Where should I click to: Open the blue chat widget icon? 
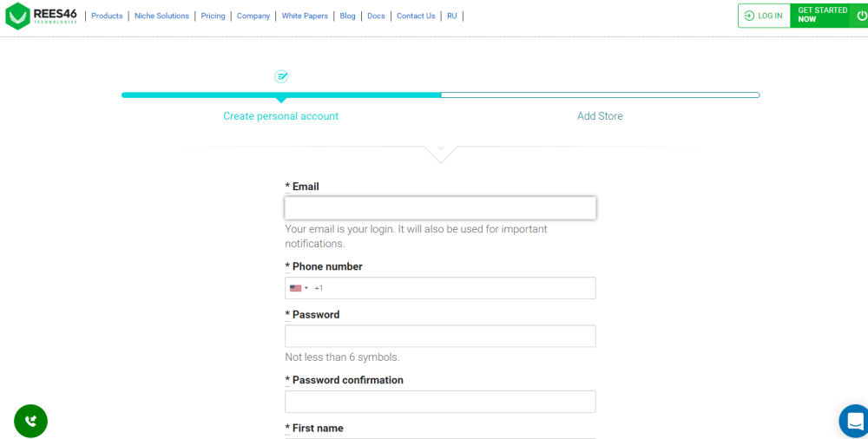coord(855,422)
